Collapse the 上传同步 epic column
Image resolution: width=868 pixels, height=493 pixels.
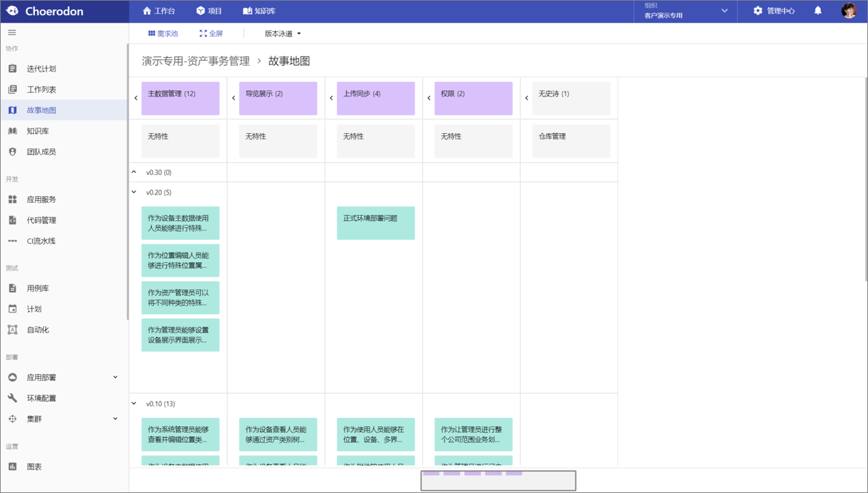pos(331,98)
